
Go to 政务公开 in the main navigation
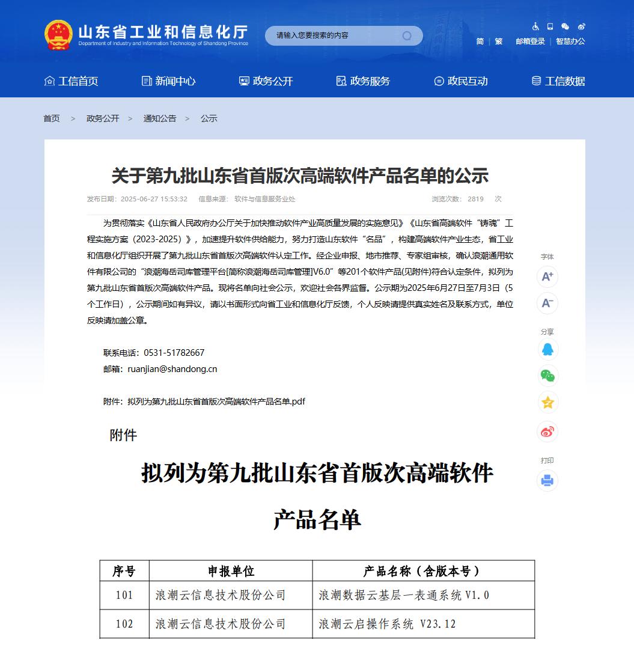pyautogui.click(x=266, y=81)
